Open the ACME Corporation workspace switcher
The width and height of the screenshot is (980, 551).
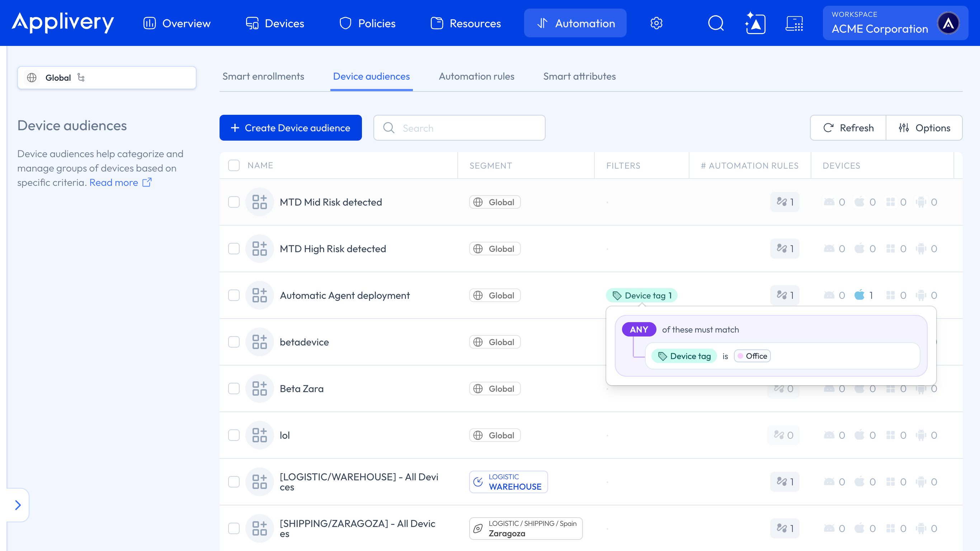coord(896,23)
